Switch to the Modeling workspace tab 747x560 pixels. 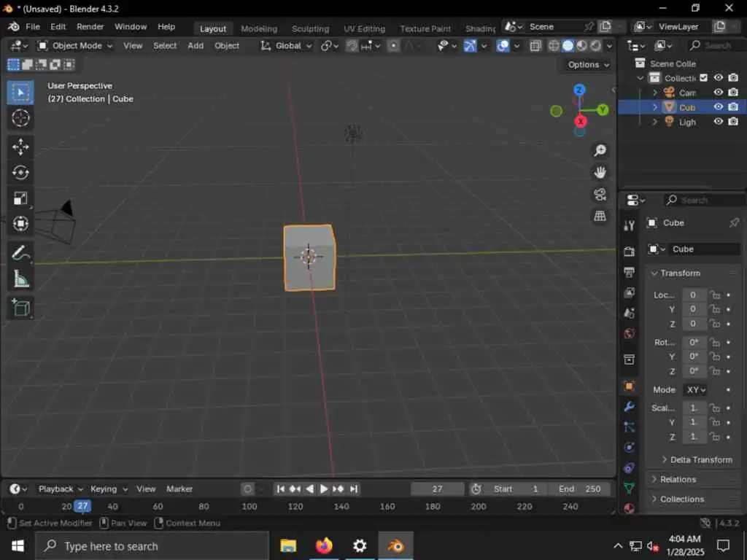259,28
